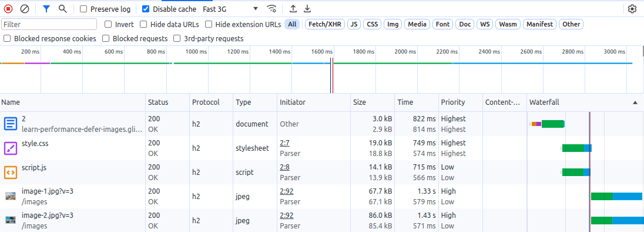Click image-2.jpg thumbnail preview

click(x=11, y=220)
